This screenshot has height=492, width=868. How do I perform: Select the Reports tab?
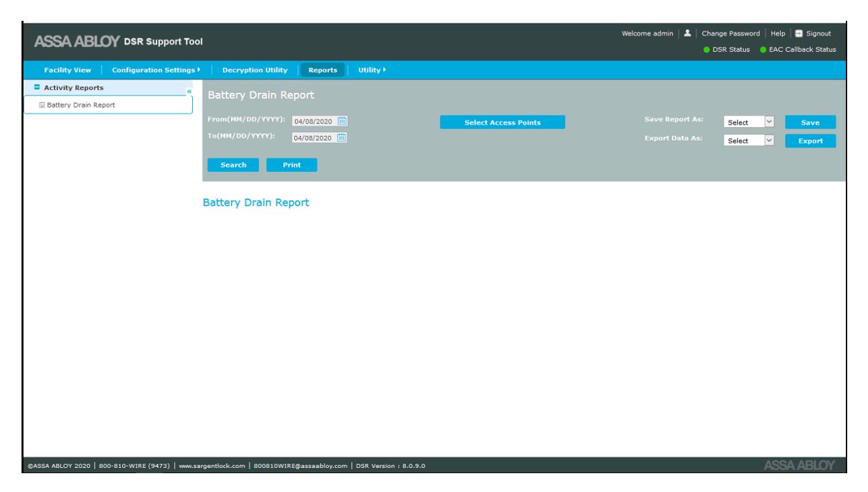tap(322, 70)
